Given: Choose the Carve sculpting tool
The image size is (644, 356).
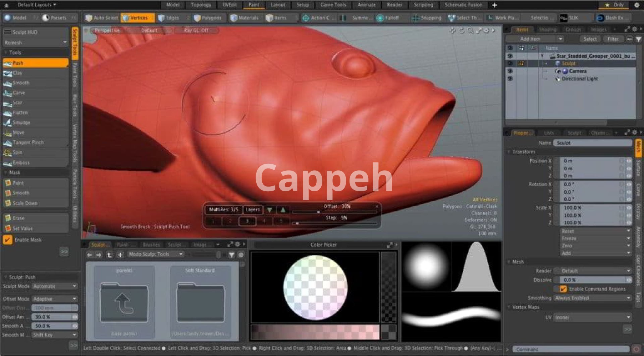Looking at the screenshot, I should click(x=19, y=93).
